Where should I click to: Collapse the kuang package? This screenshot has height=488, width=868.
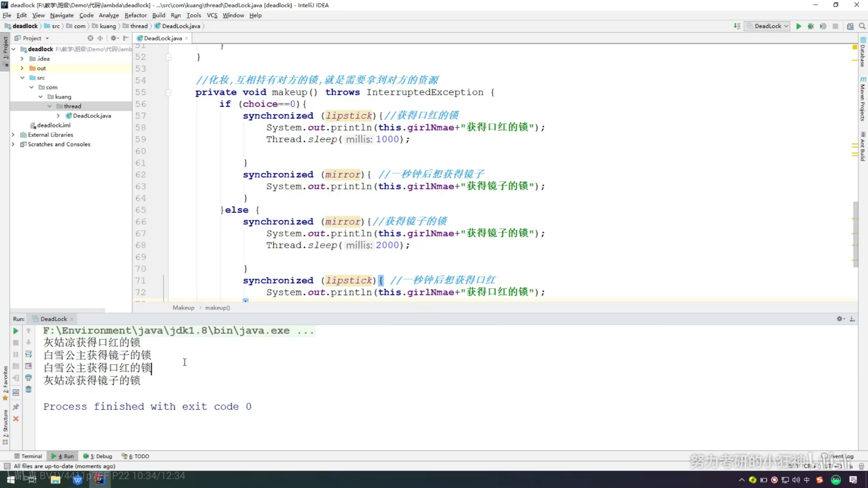click(x=40, y=97)
